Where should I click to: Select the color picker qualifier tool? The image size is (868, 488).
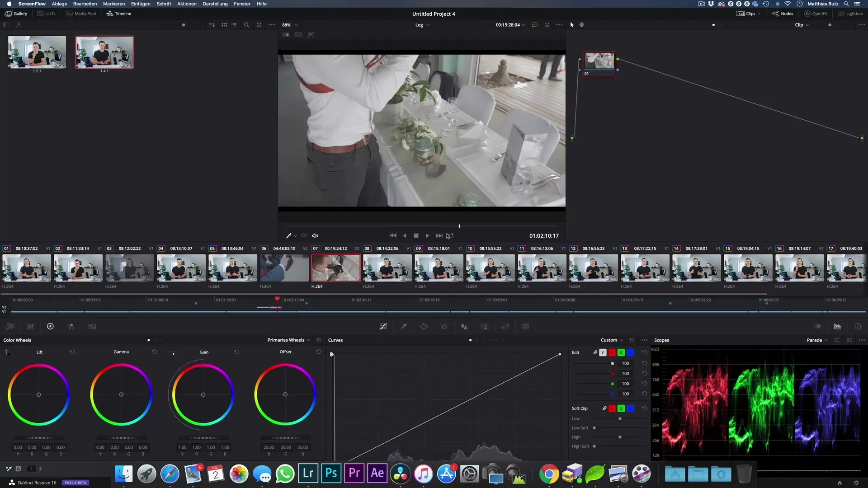[x=288, y=235]
